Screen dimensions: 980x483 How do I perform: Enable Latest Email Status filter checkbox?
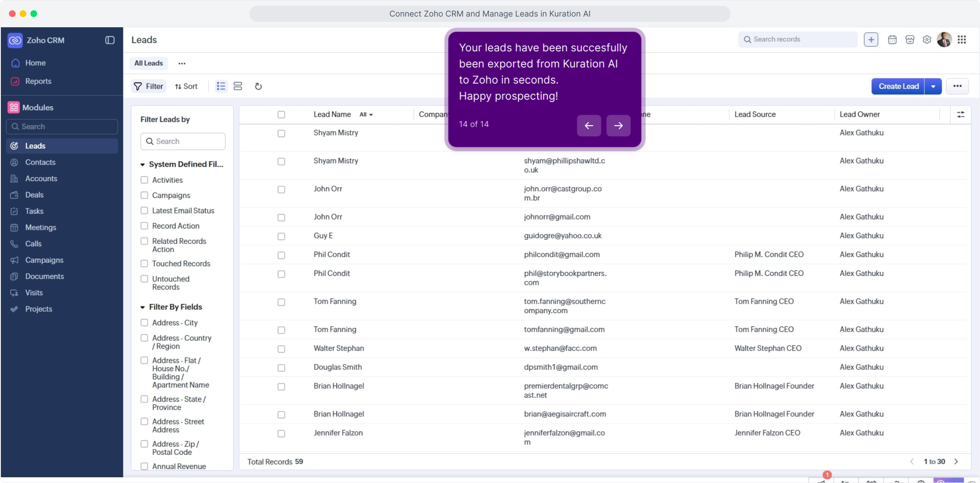tap(144, 210)
